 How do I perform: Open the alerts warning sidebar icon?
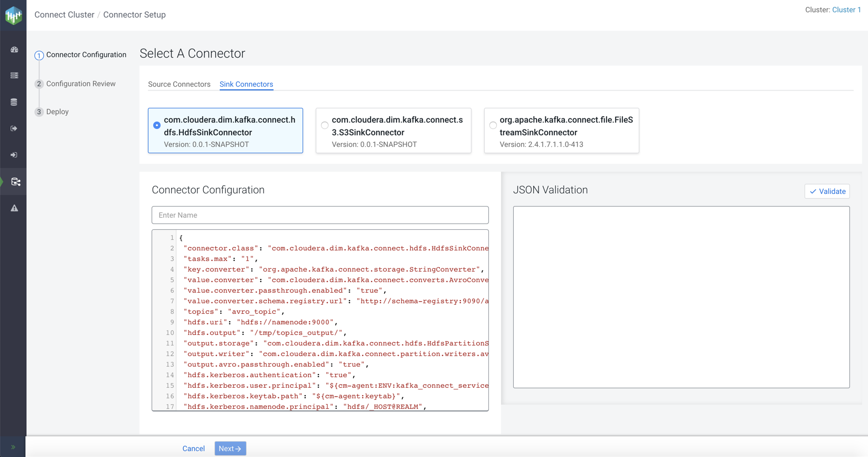coord(14,208)
